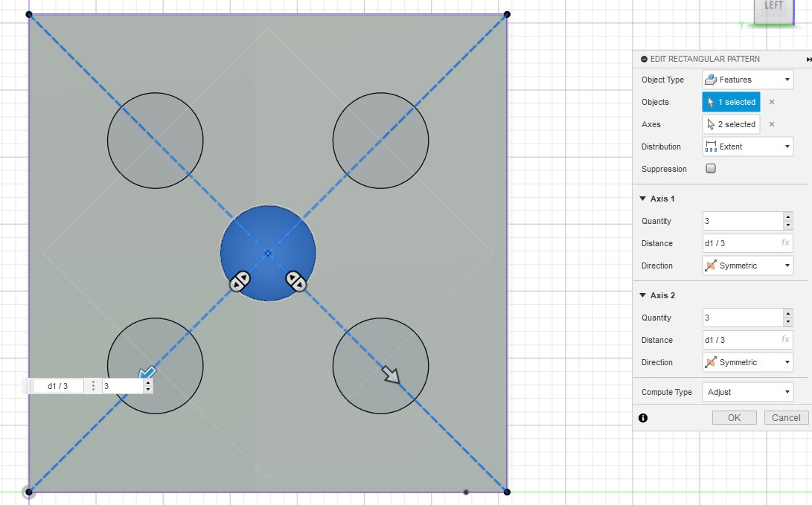Click the gray direction arrow manipulator on the canvas

tap(391, 374)
